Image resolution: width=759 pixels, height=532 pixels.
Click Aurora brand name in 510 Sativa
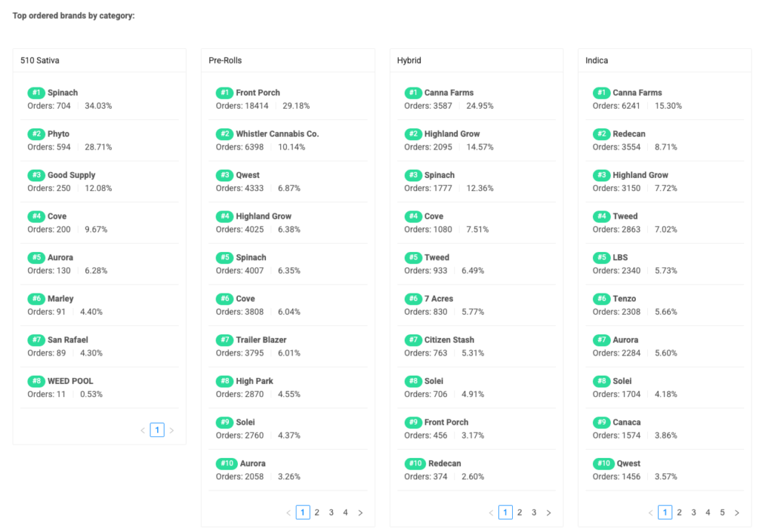(x=60, y=258)
